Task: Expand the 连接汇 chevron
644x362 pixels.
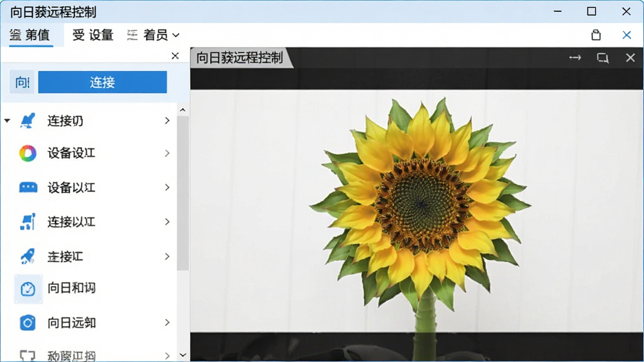Action: click(167, 256)
